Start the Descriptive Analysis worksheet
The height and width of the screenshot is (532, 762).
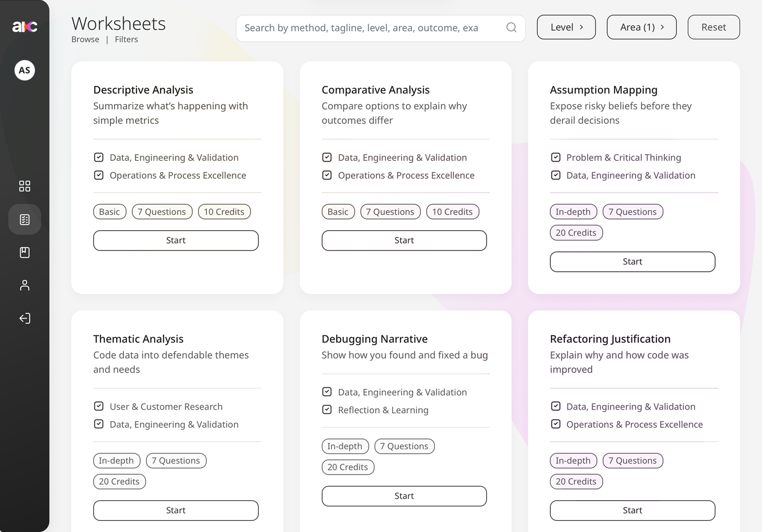tap(176, 241)
